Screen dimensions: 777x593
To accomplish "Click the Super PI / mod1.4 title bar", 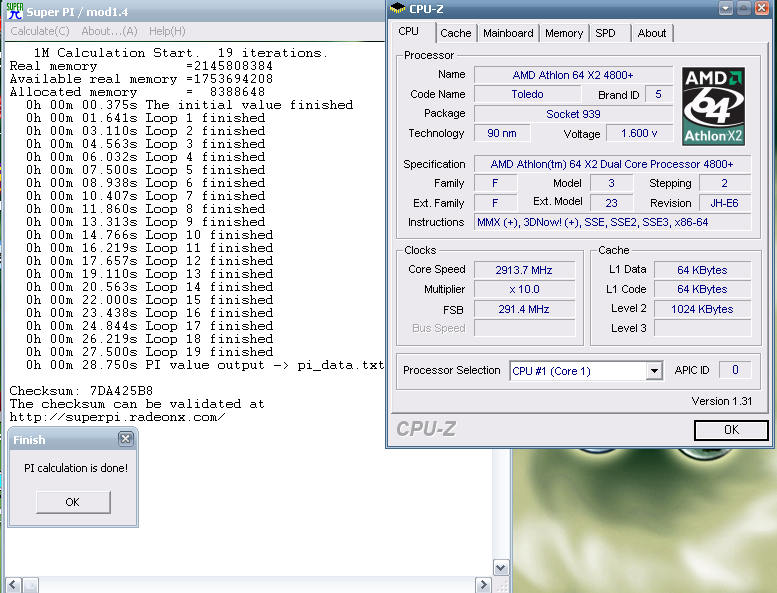I will pos(196,11).
